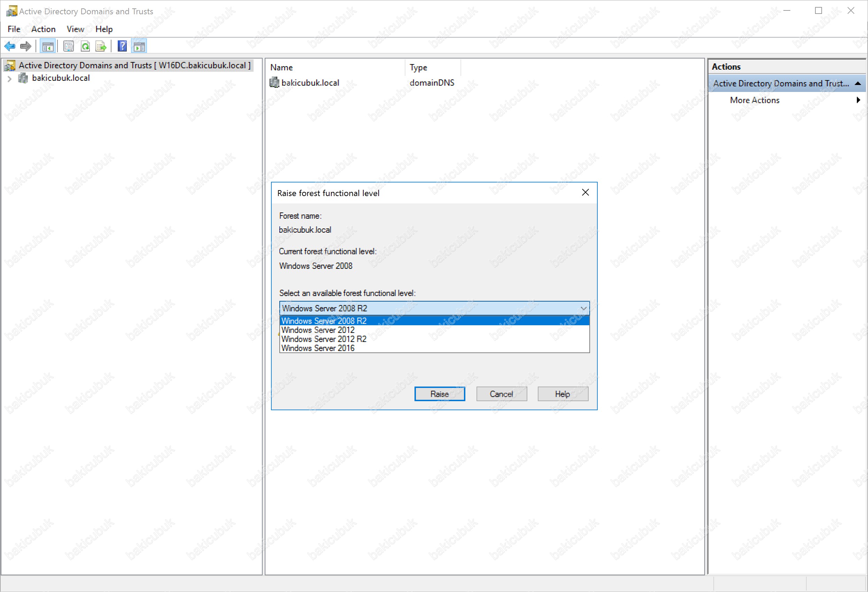Click the Raise forest functional level title

point(328,194)
